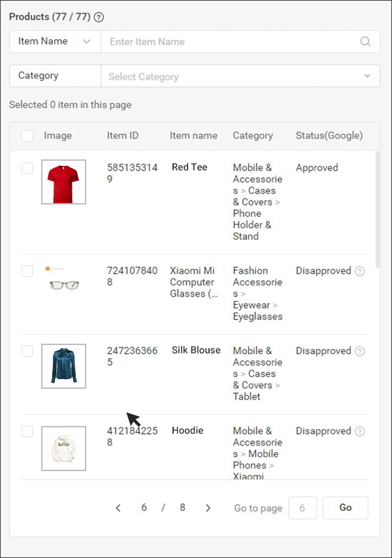Screen dimensions: 392x558
Task: Open the Item Name filter dropdown
Action: (x=55, y=42)
